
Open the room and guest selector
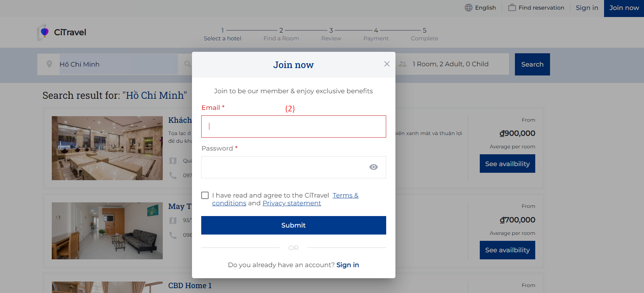pos(451,64)
